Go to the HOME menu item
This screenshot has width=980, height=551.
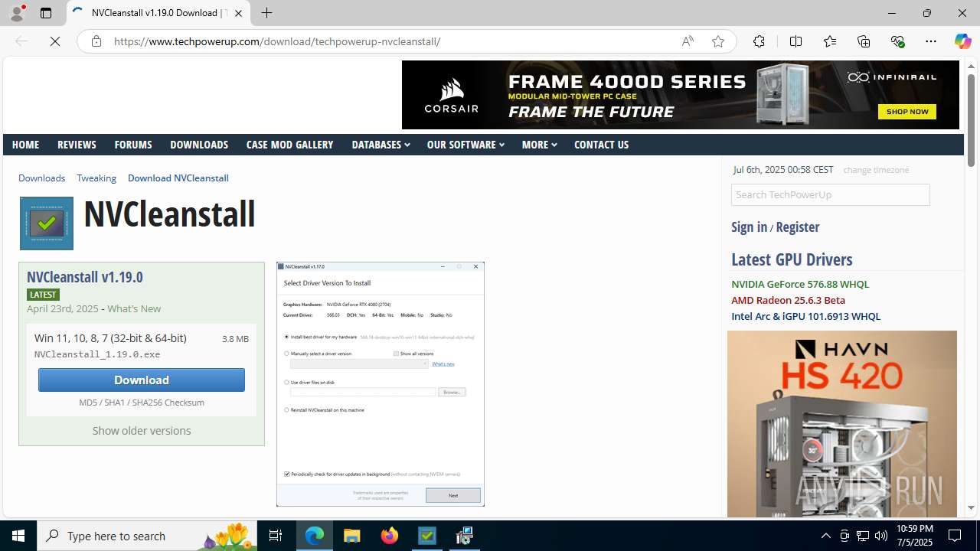25,145
